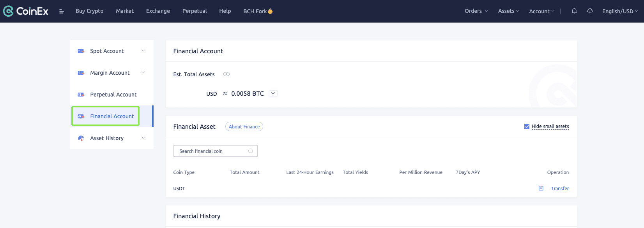Open the hamburger menu icon beside logo
This screenshot has width=644, height=228.
(x=61, y=11)
